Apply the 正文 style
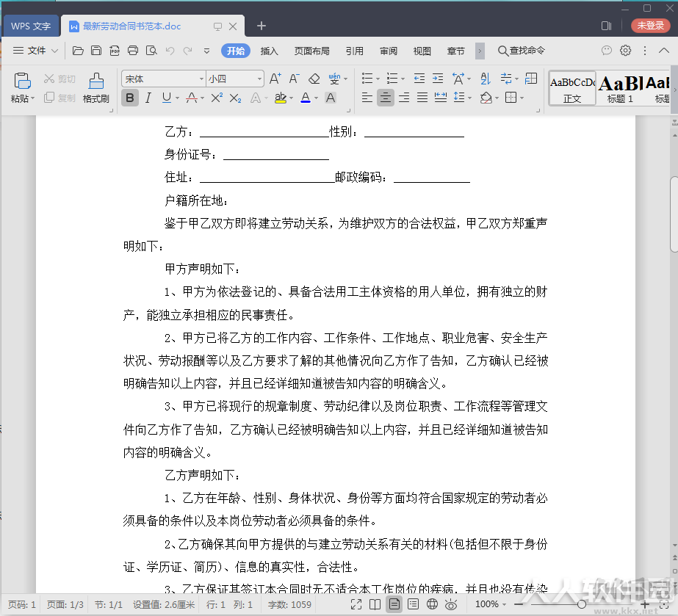678x616 pixels. pyautogui.click(x=572, y=89)
